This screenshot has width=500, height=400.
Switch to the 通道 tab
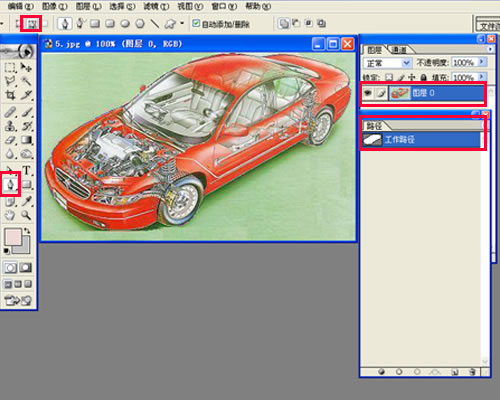click(399, 50)
